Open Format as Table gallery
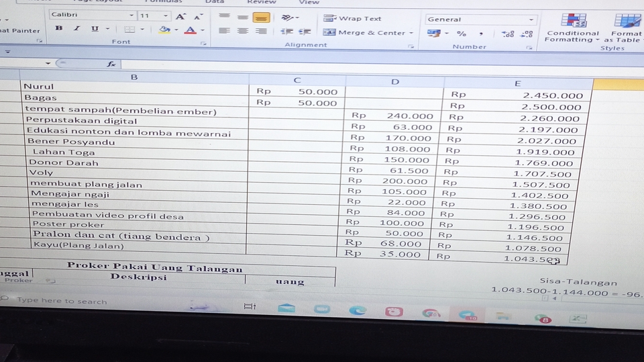644x362 pixels. pos(625,28)
